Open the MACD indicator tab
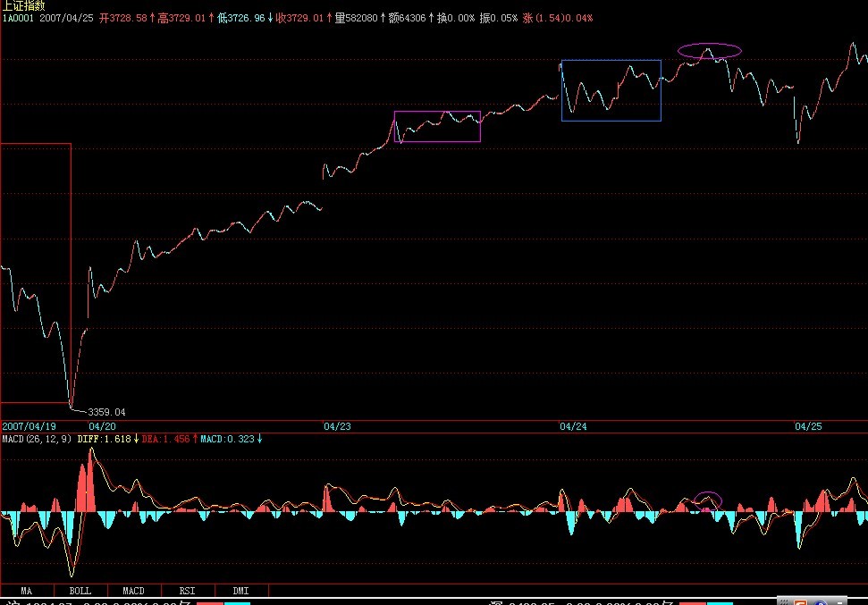The height and width of the screenshot is (605, 868). coord(134,591)
